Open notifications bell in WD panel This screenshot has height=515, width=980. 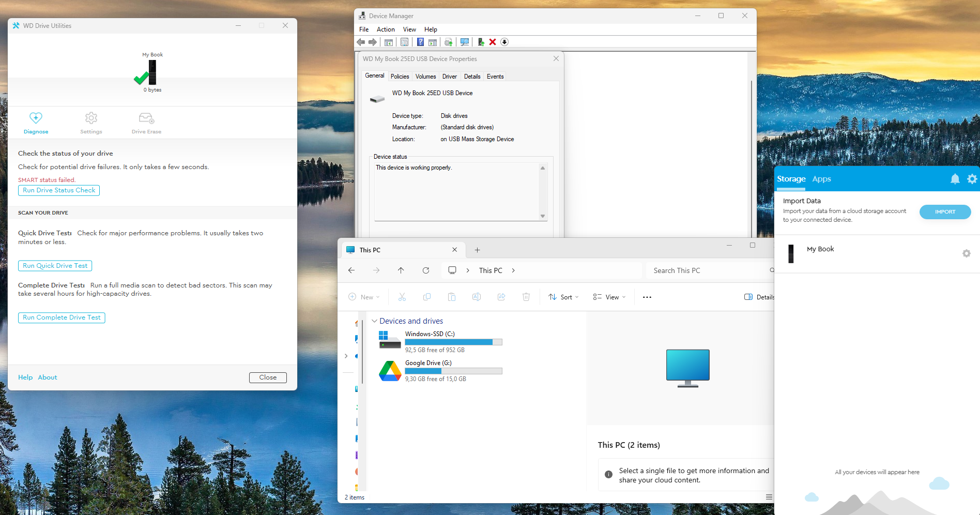point(955,179)
